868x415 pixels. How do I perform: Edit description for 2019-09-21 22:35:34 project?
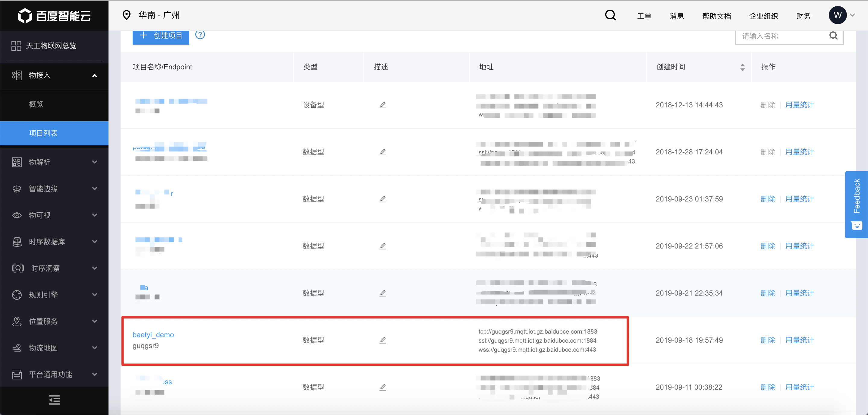tap(382, 293)
